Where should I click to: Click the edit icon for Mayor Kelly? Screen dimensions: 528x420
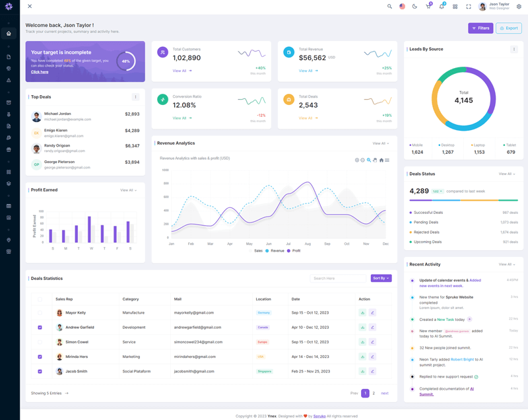tap(372, 312)
